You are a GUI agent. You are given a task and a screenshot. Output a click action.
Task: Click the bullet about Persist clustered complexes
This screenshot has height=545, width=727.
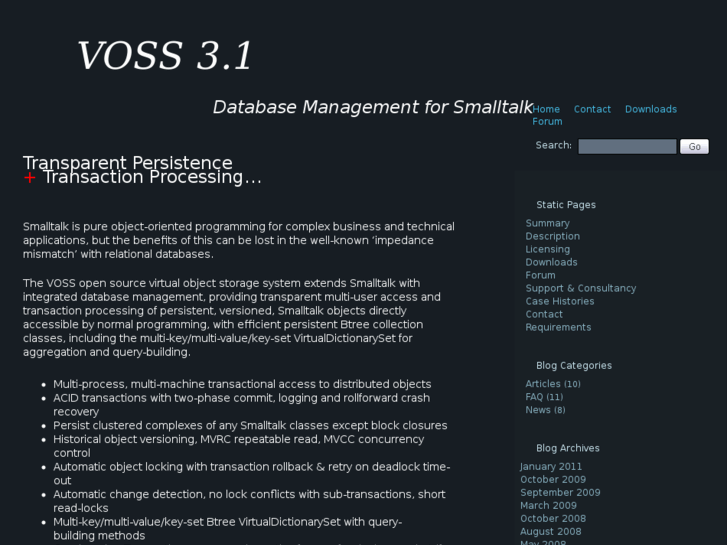250,425
